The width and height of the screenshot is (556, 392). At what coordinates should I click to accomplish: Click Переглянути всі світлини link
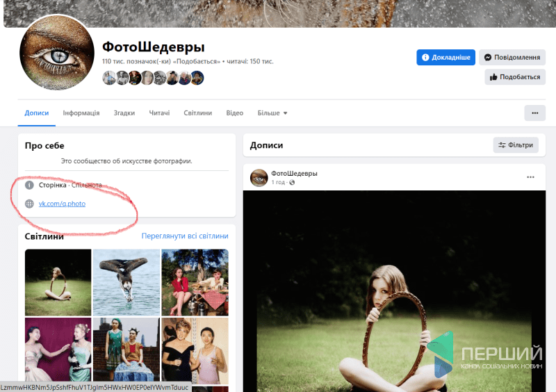[x=185, y=236]
